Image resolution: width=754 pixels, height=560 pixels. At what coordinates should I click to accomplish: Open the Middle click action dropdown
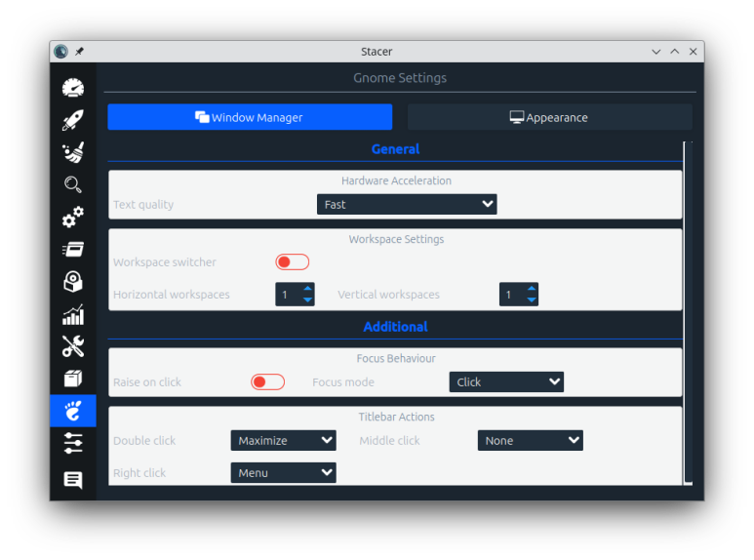pyautogui.click(x=531, y=441)
